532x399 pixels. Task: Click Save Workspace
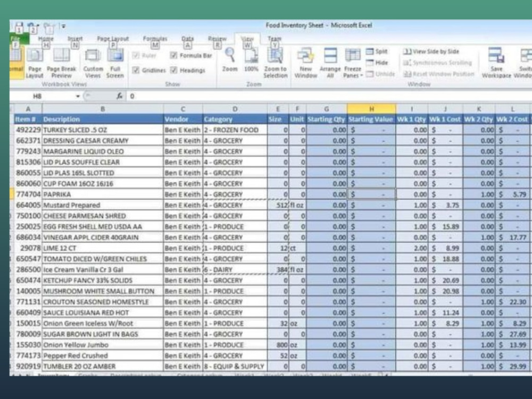click(496, 63)
